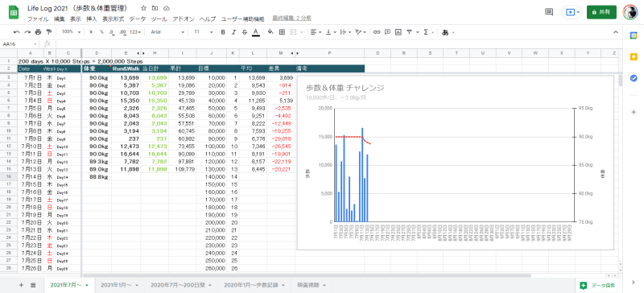The height and width of the screenshot is (293, 644).
Task: Move the document using the folder icon
Action: point(155,8)
